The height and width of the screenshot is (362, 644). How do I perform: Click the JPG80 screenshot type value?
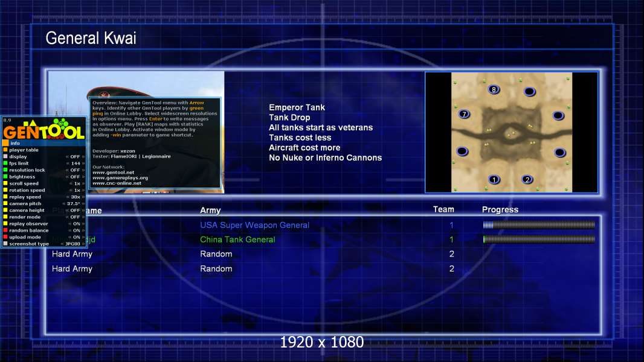[72, 244]
